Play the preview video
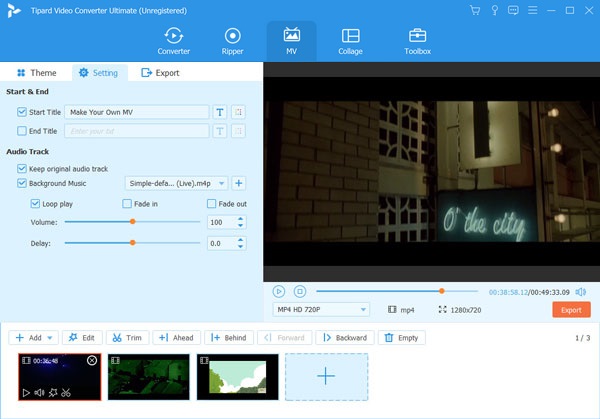This screenshot has width=600, height=419. click(279, 292)
